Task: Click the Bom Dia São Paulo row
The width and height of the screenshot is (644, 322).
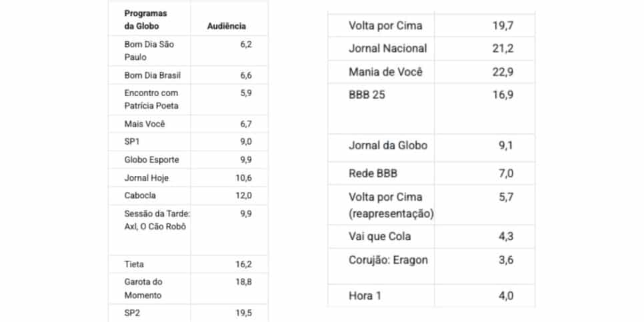Action: click(x=148, y=51)
